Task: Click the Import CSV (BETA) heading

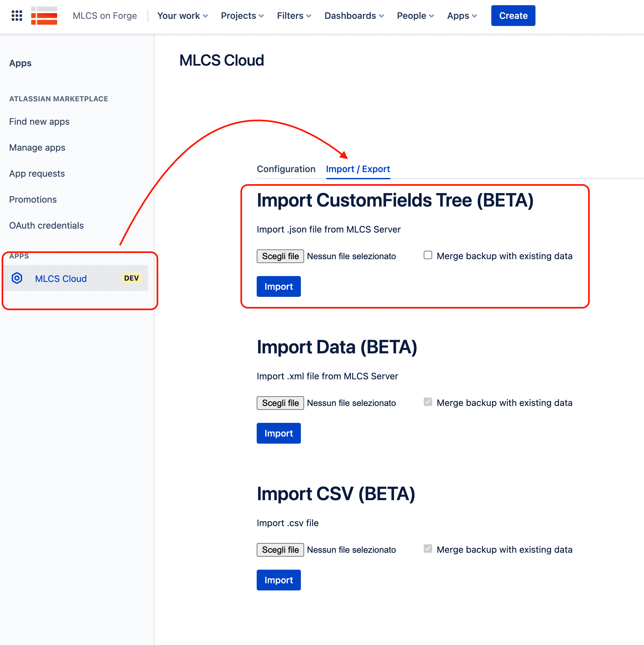Action: pos(336,494)
